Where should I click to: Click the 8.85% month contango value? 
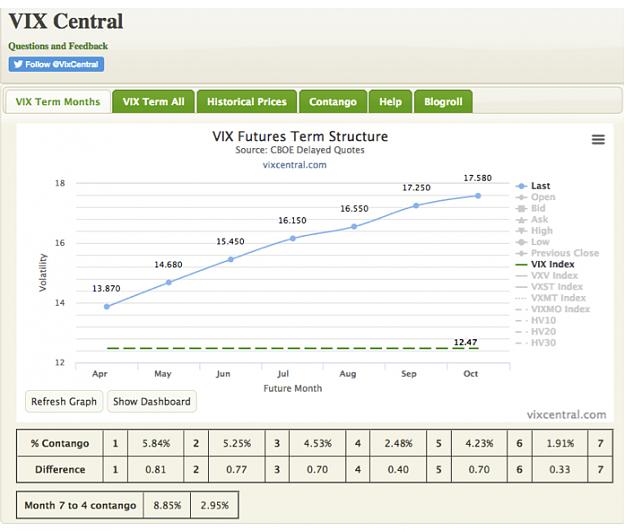coord(167,505)
